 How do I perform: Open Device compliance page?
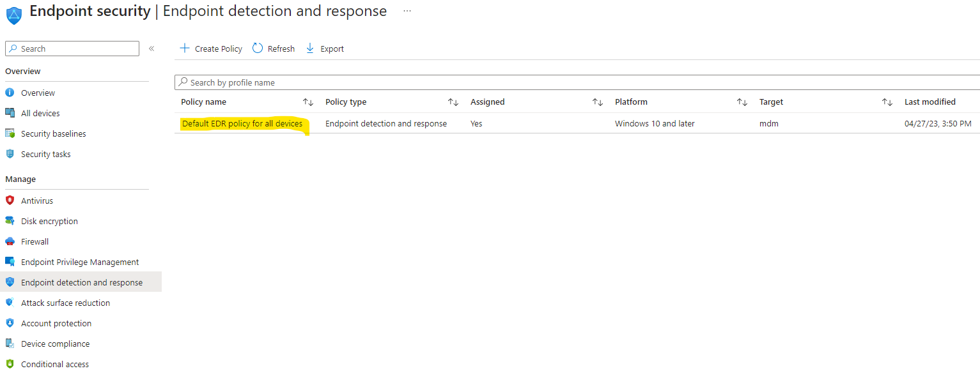tap(55, 344)
